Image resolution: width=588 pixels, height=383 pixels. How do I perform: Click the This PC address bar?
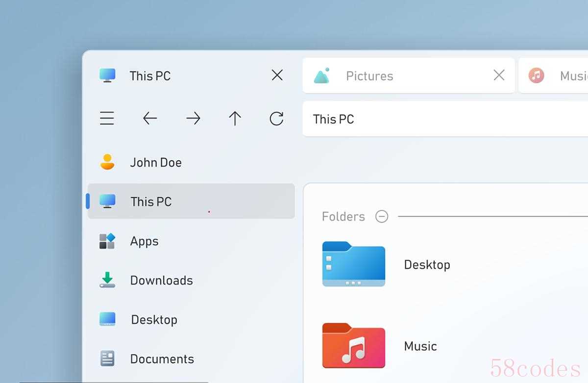[x=445, y=119]
